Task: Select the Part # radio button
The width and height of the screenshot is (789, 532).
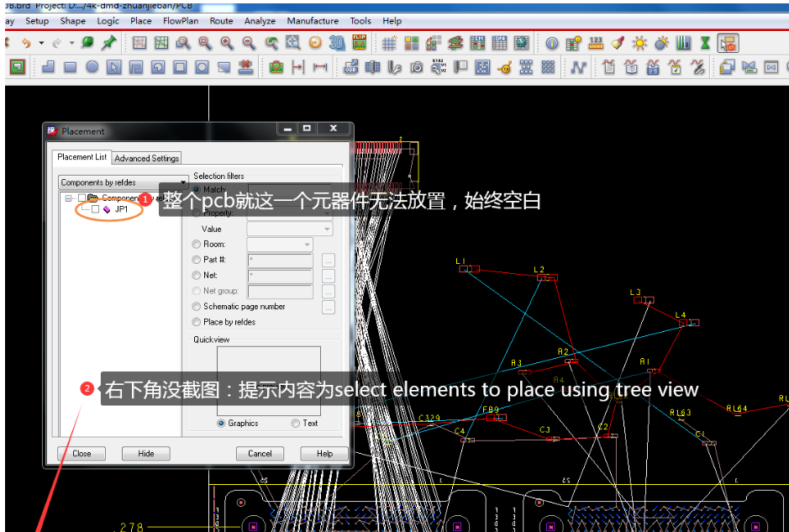Action: 197,261
